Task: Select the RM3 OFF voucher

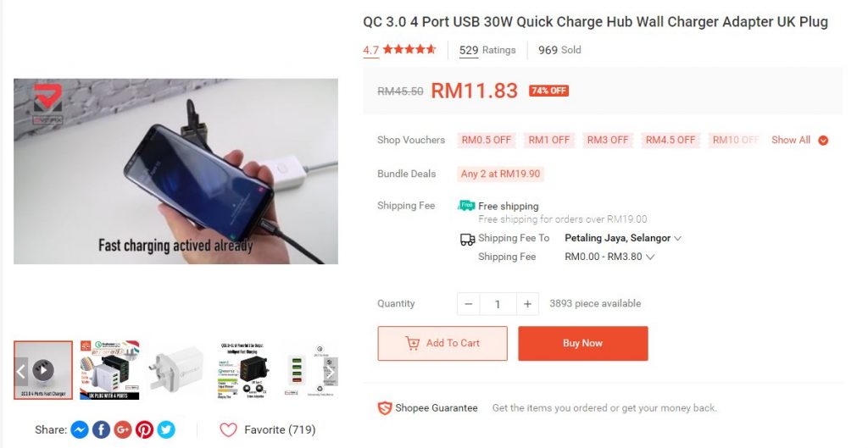Action: (607, 140)
